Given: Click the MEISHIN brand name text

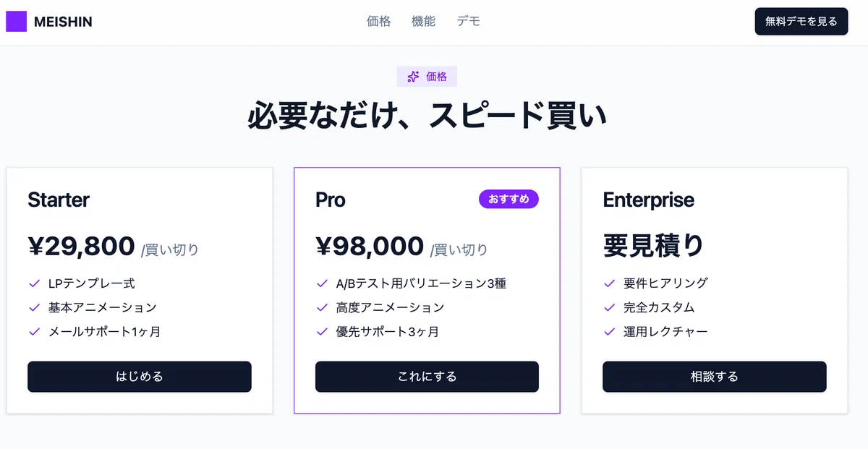Looking at the screenshot, I should 63,22.
